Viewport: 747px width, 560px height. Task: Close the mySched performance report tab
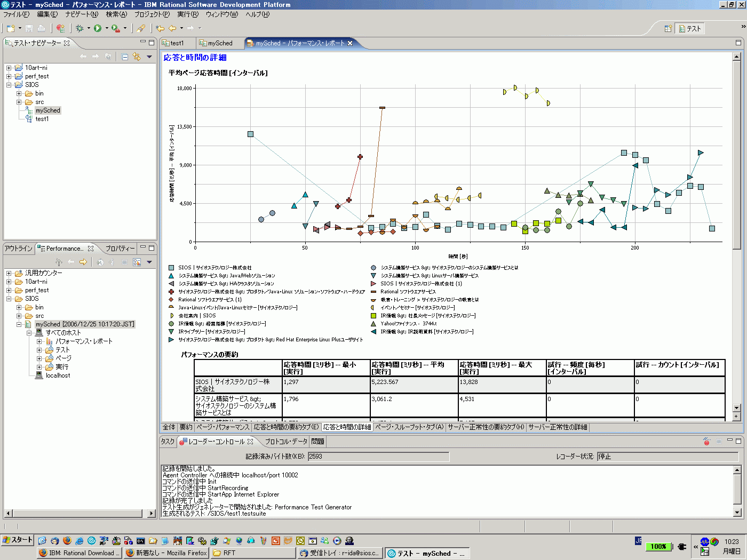point(350,43)
